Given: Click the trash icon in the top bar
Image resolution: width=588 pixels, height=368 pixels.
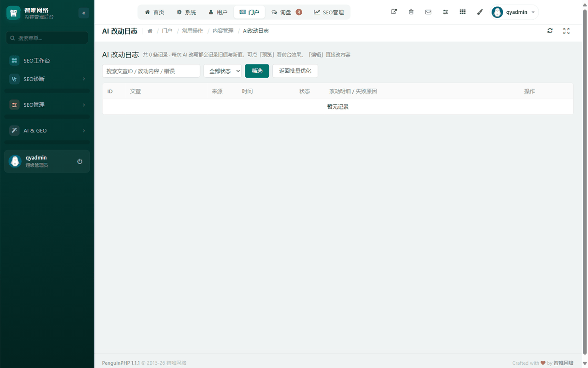Looking at the screenshot, I should (411, 12).
